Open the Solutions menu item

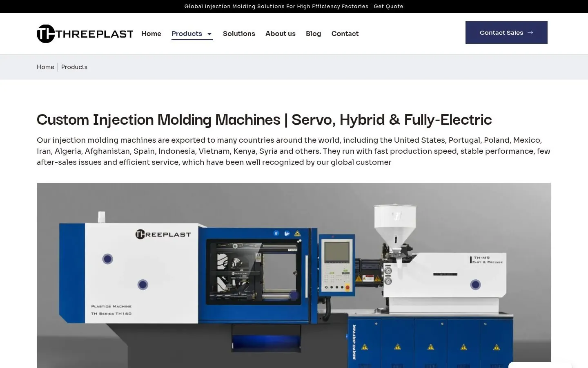tap(239, 34)
